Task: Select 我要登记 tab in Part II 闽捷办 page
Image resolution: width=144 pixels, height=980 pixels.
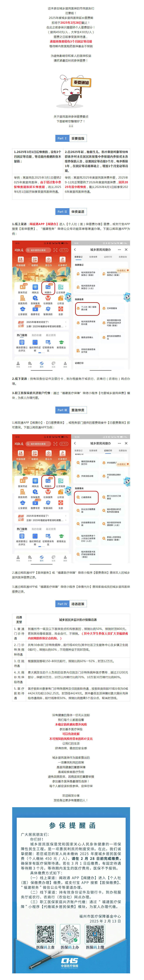Action: [79, 257]
